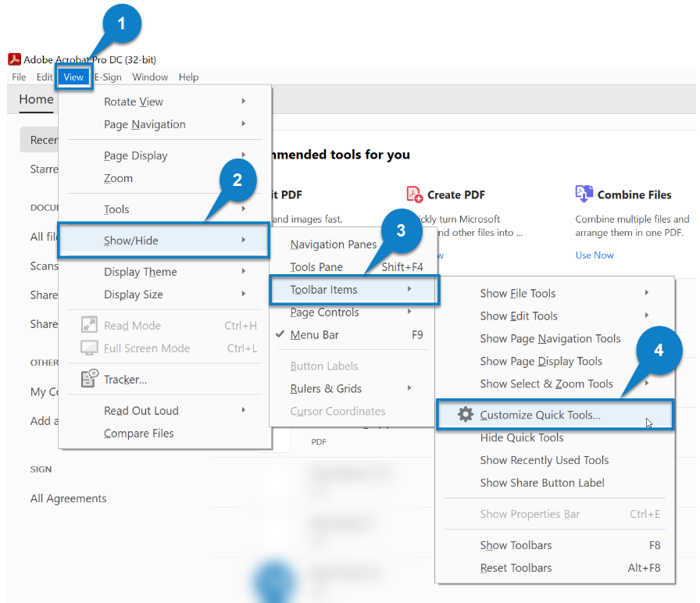
Task: Select the Combine Files icon
Action: point(584,193)
